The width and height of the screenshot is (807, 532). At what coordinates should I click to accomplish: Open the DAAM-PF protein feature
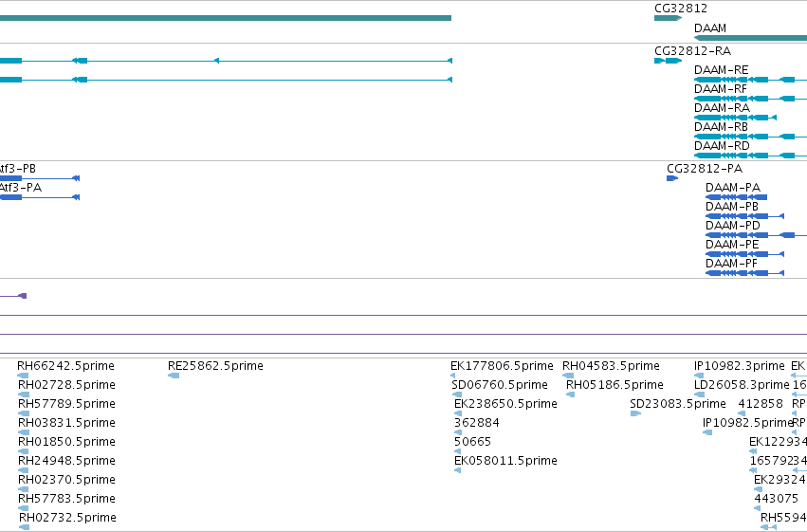731,264
